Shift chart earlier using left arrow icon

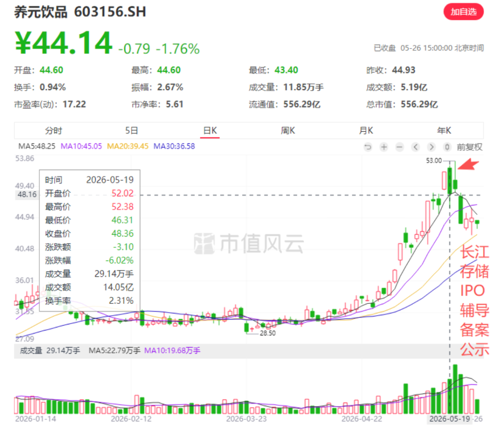point(416,147)
